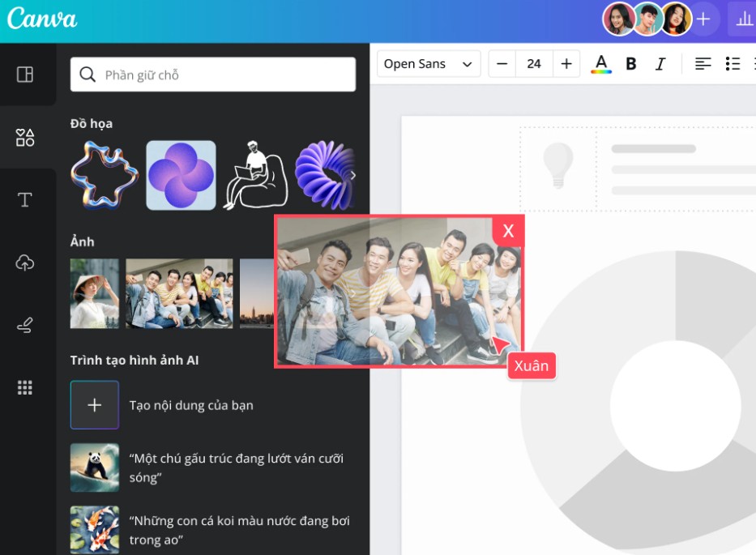Click the plus box to create content
Viewport: 756px width, 555px height.
click(95, 405)
